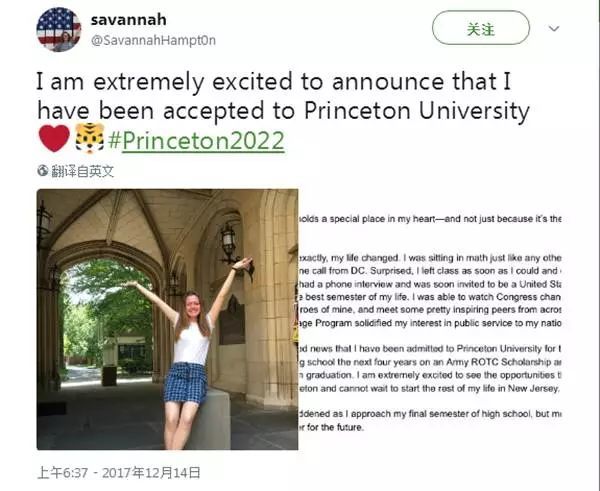
Task: Click the hanging lantern in the photo
Action: (228, 239)
